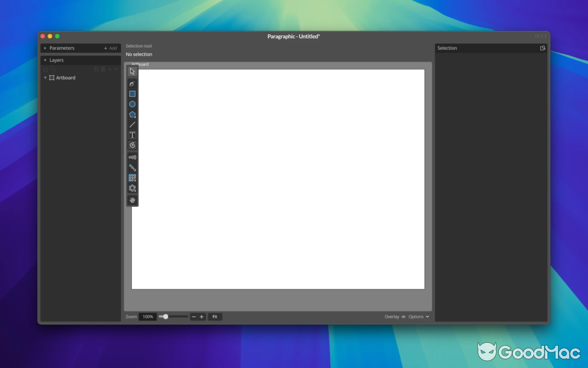Grab the Hand pan tool
588x368 pixels.
point(132,200)
